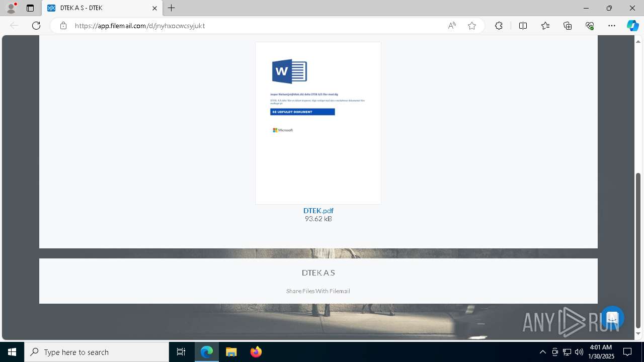644x362 pixels.
Task: Open the chat support bubble
Action: tap(612, 318)
